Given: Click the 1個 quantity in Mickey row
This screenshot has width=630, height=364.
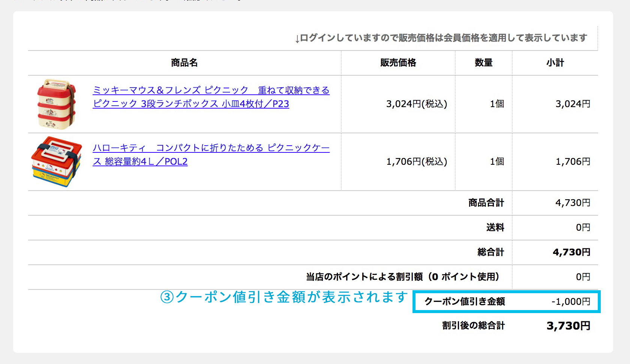Looking at the screenshot, I should 497,104.
